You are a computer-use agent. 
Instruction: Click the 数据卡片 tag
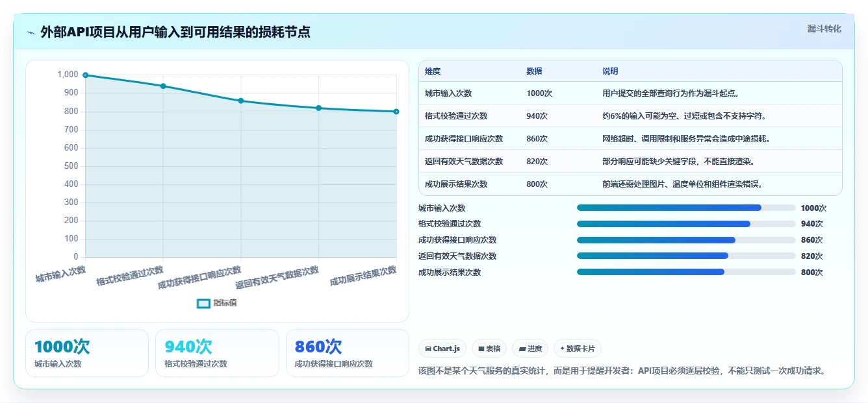pyautogui.click(x=578, y=348)
